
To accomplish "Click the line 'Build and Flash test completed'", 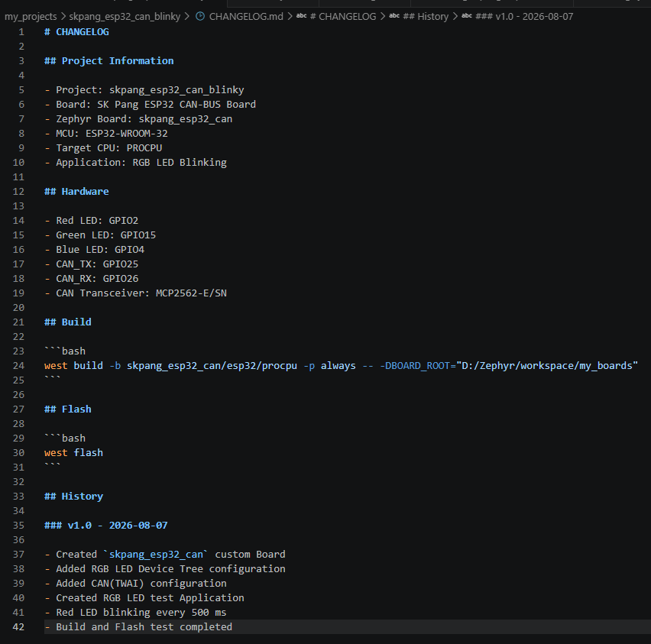I will pyautogui.click(x=138, y=627).
